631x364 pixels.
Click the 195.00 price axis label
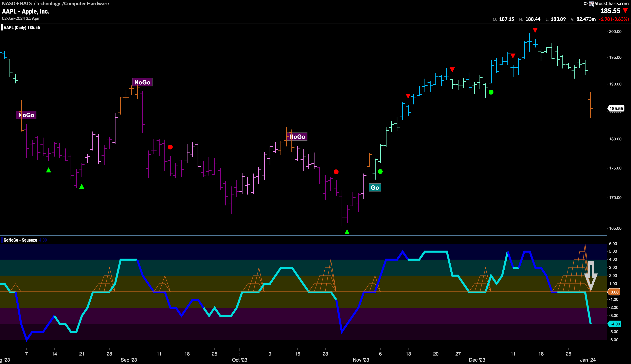pyautogui.click(x=615, y=57)
